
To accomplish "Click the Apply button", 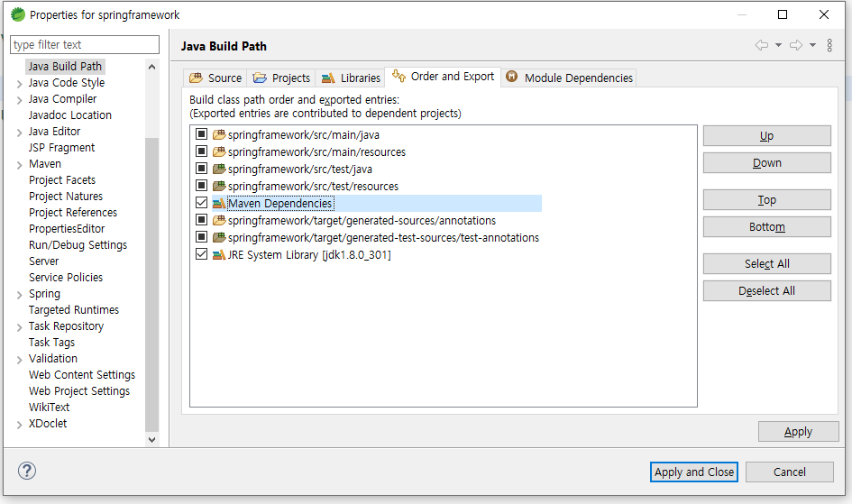I will point(798,432).
